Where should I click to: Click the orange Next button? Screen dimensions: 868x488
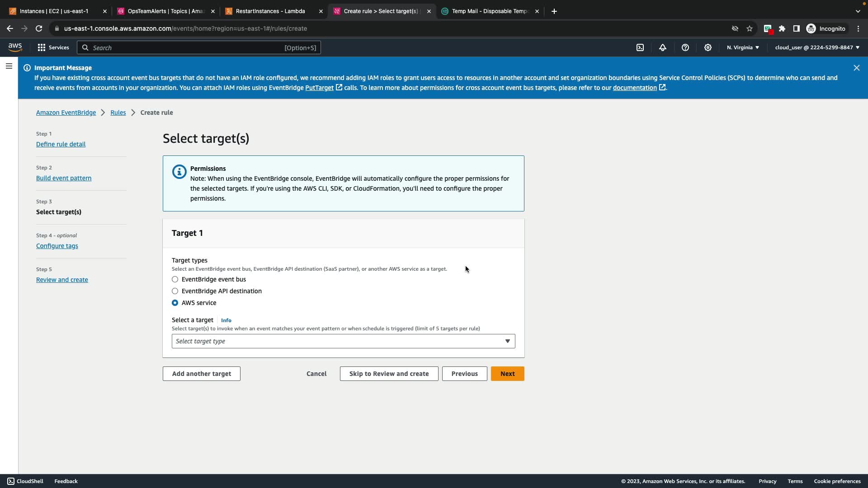point(507,374)
